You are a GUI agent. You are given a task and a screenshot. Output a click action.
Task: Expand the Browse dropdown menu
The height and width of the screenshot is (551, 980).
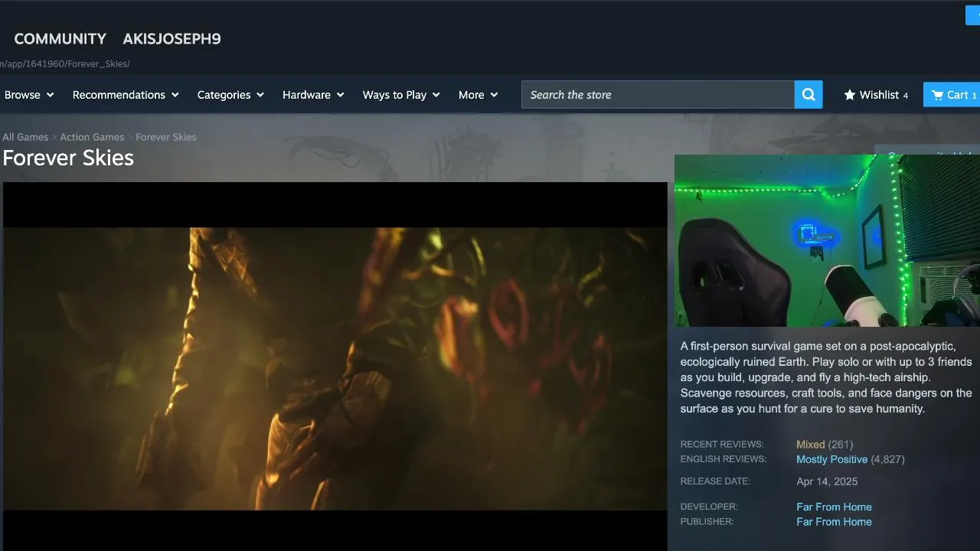[x=29, y=95]
